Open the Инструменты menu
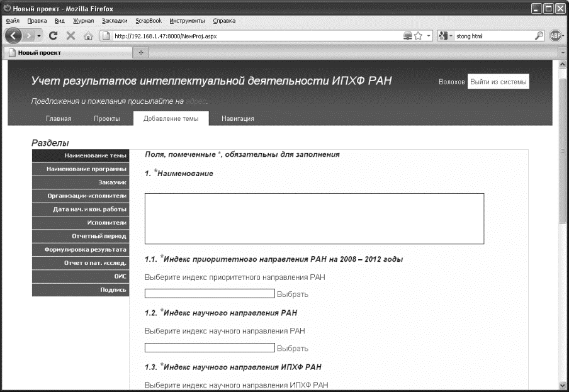Viewport: 569px width, 392px height. [187, 21]
